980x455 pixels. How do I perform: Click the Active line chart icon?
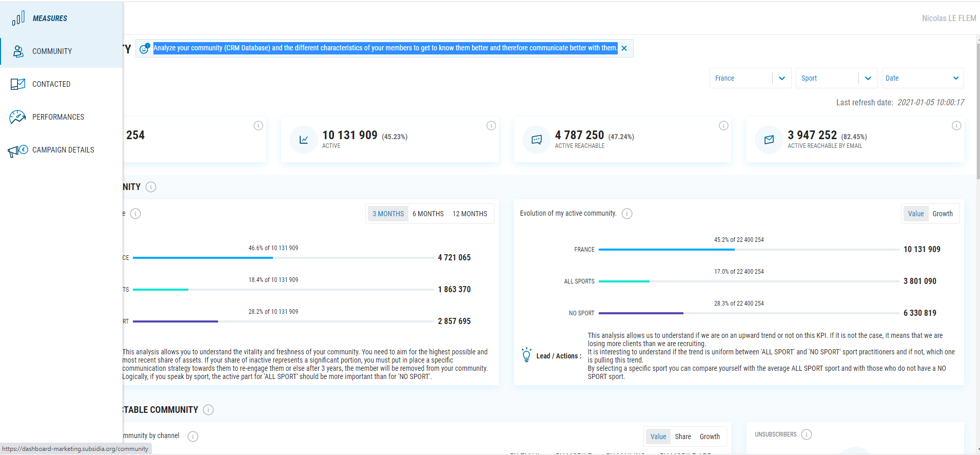coord(304,140)
